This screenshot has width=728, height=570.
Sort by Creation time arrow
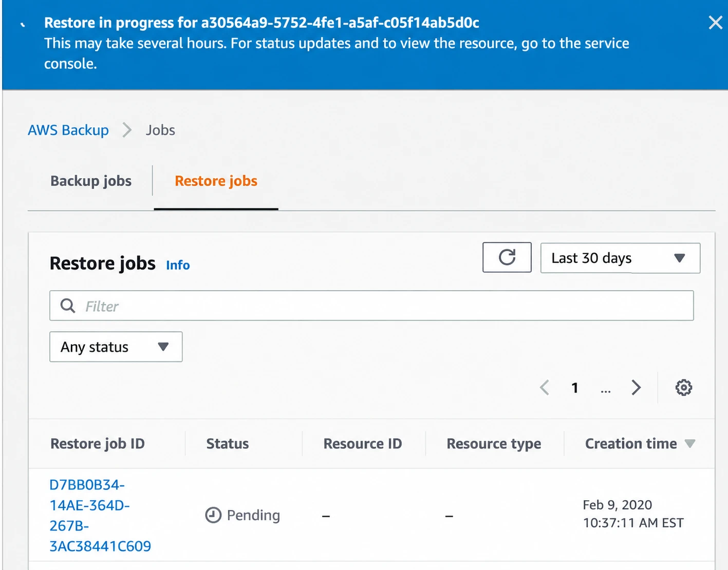coord(690,444)
